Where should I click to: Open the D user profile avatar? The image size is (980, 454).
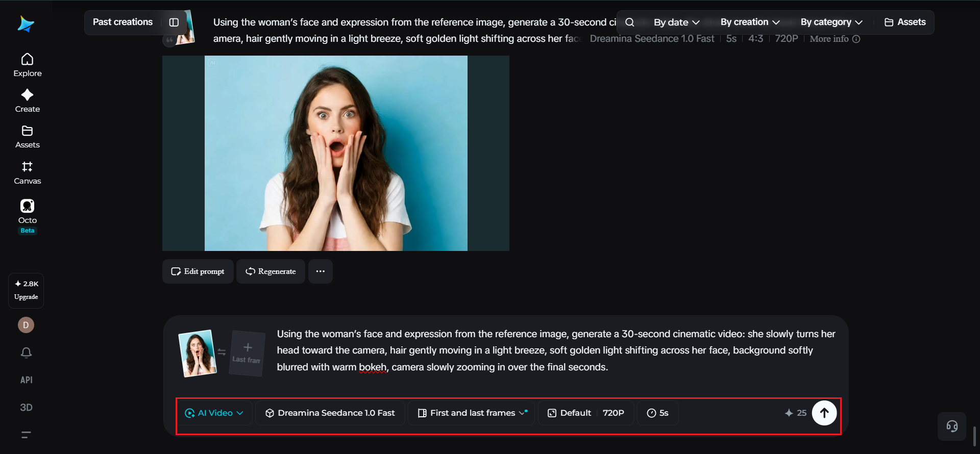26,325
